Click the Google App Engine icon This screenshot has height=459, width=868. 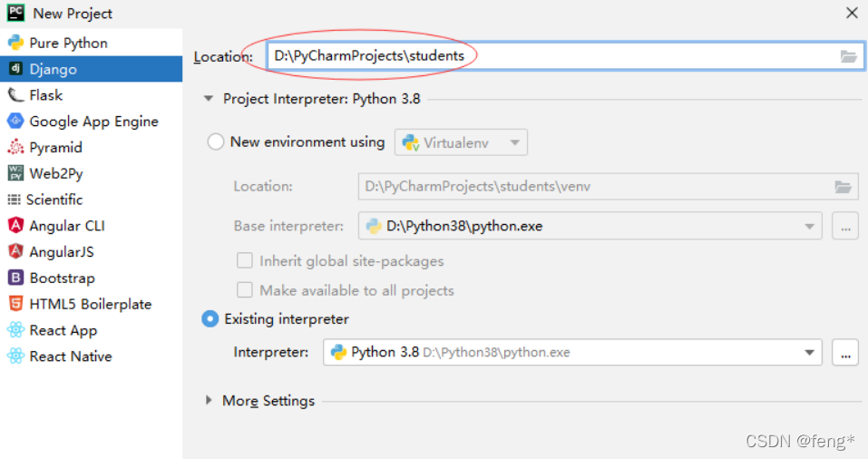pyautogui.click(x=15, y=121)
